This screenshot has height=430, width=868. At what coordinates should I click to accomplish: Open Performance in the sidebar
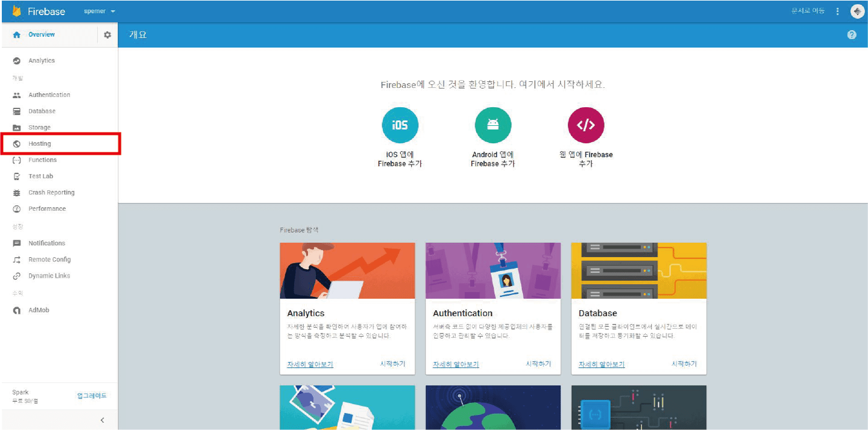[47, 209]
